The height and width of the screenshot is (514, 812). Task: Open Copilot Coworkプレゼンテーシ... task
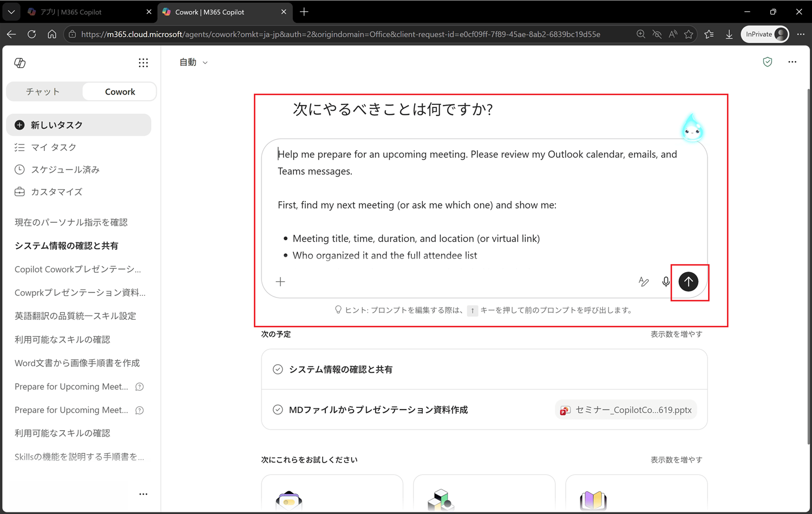point(77,269)
